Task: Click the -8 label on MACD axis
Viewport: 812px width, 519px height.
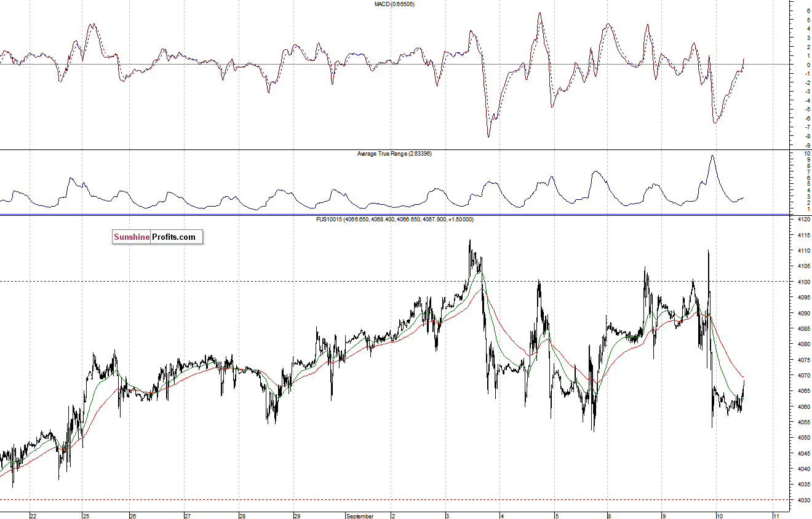Action: (x=806, y=136)
